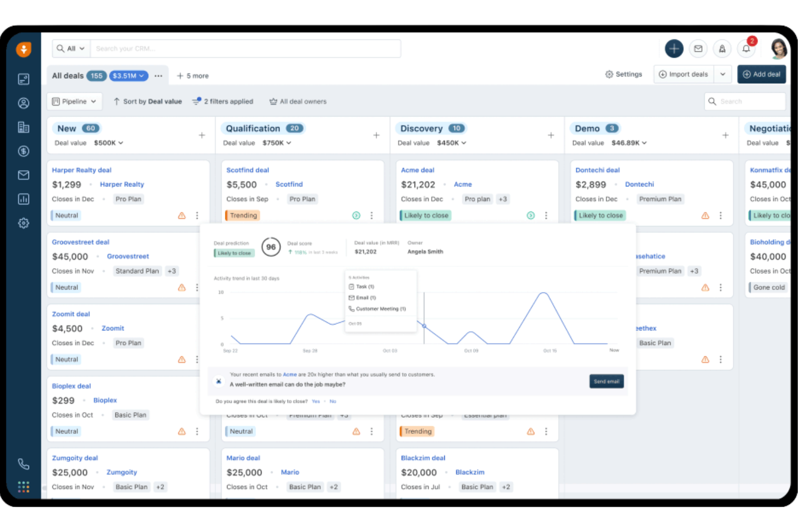
Task: Open the envelope icon in the top bar
Action: (698, 49)
